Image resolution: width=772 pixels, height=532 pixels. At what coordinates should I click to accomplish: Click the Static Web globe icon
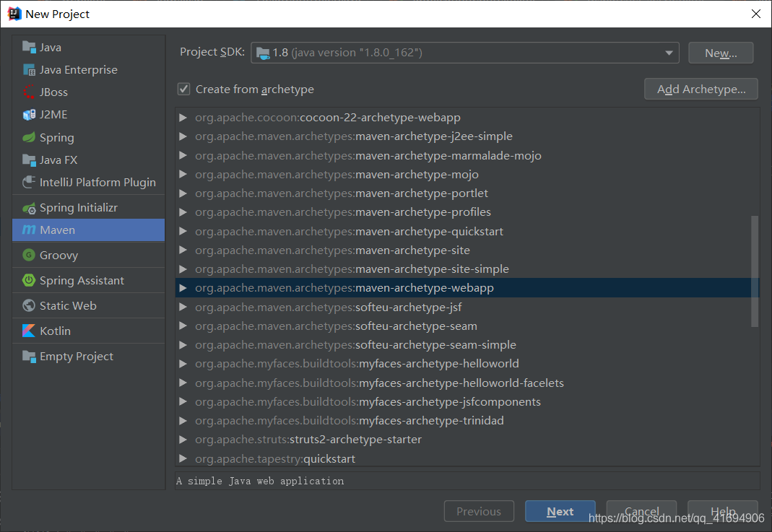[29, 305]
